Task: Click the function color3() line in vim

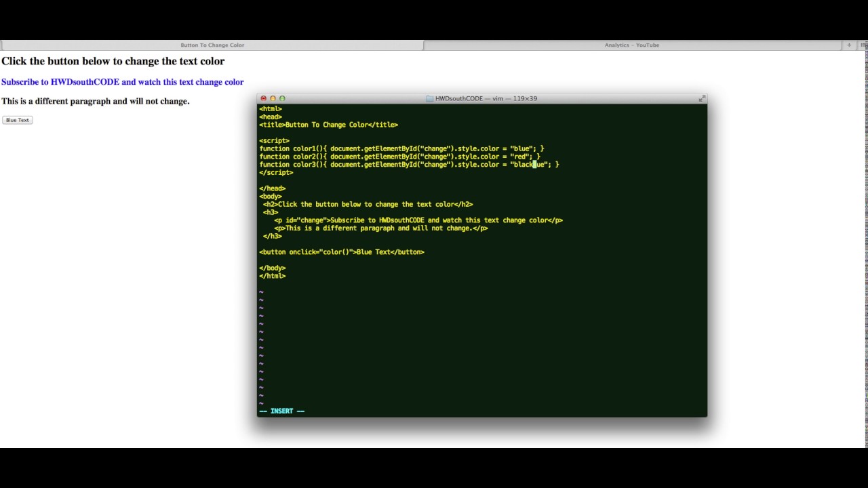Action: [x=409, y=165]
